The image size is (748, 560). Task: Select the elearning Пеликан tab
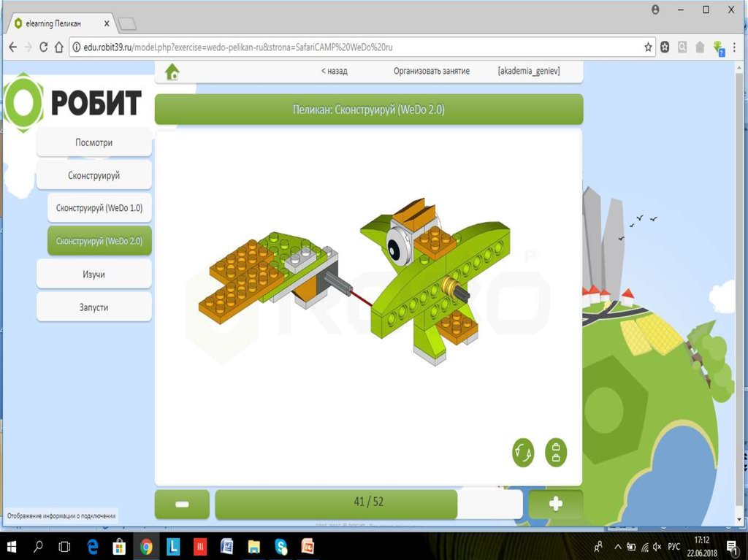(60, 23)
